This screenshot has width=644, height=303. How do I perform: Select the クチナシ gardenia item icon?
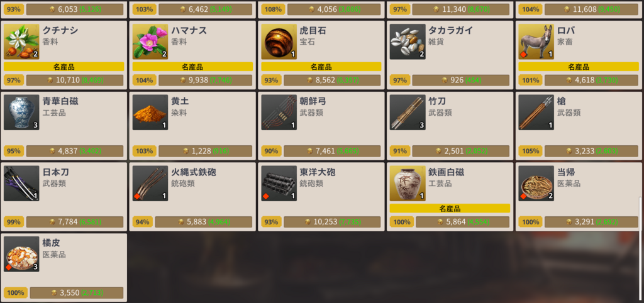pos(21,41)
